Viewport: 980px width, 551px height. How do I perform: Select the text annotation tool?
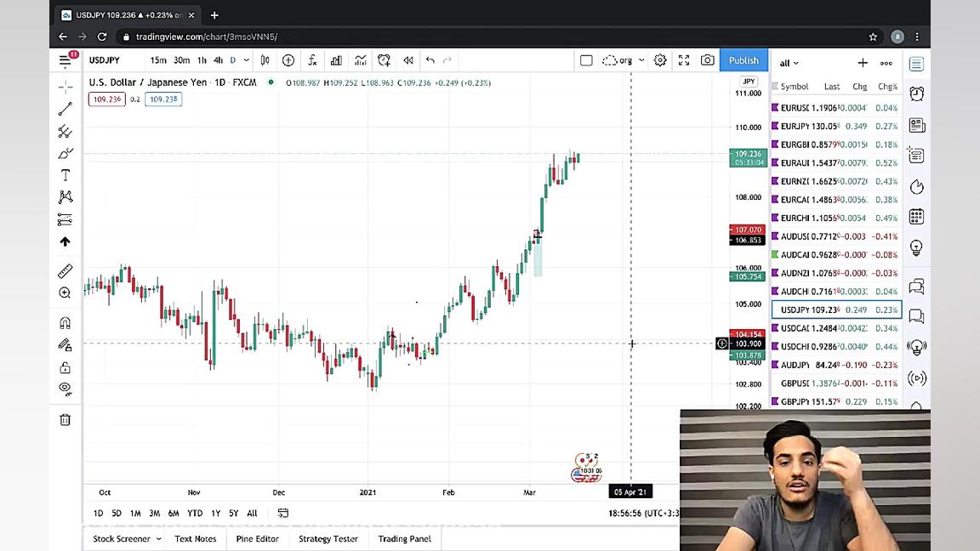tap(65, 175)
